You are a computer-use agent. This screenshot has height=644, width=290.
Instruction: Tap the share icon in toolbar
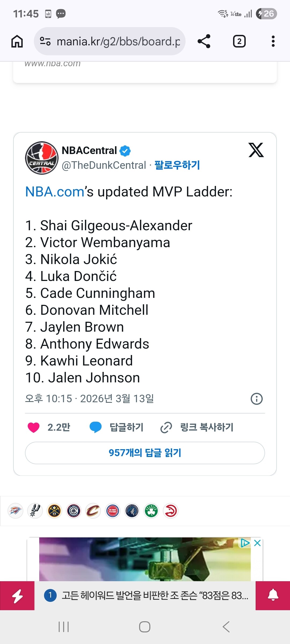[204, 41]
